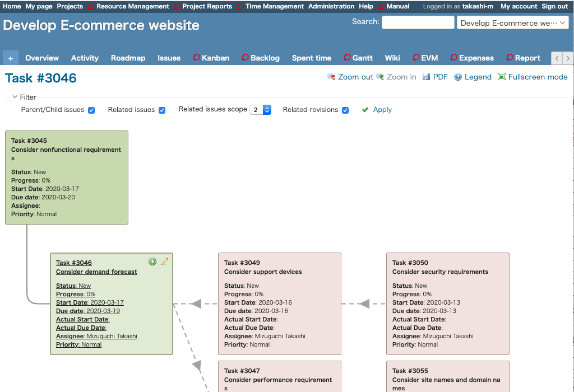Focus the Search input field
This screenshot has width=574, height=392.
point(418,22)
